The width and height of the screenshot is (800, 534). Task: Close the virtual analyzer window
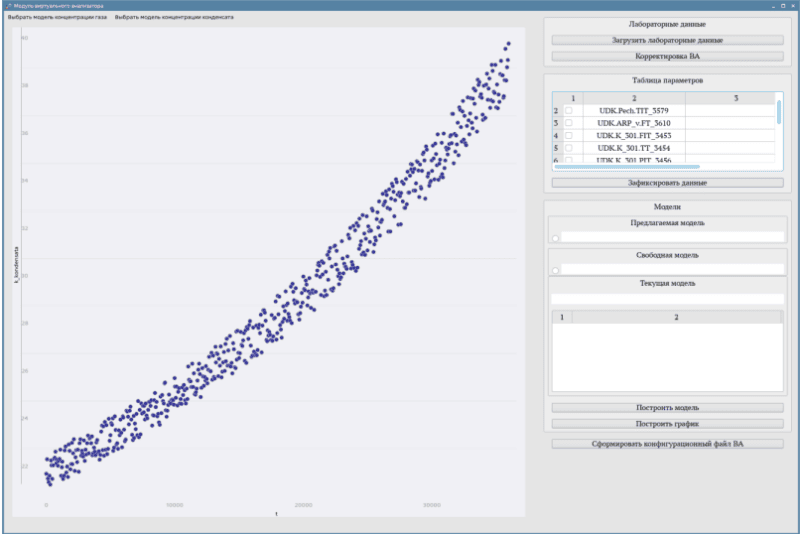click(793, 5)
